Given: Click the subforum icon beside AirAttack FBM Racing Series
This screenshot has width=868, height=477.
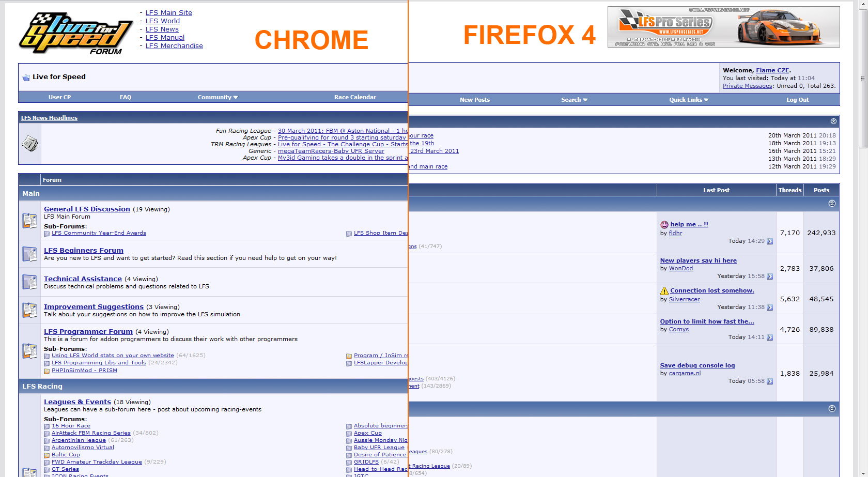Looking at the screenshot, I should [47, 434].
